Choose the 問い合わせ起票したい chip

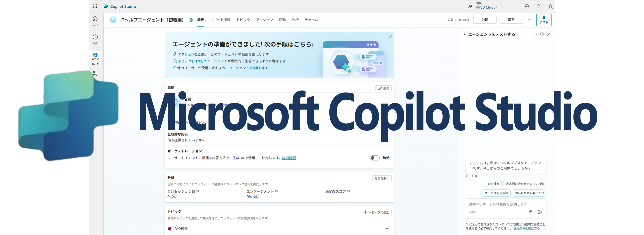pos(529,193)
